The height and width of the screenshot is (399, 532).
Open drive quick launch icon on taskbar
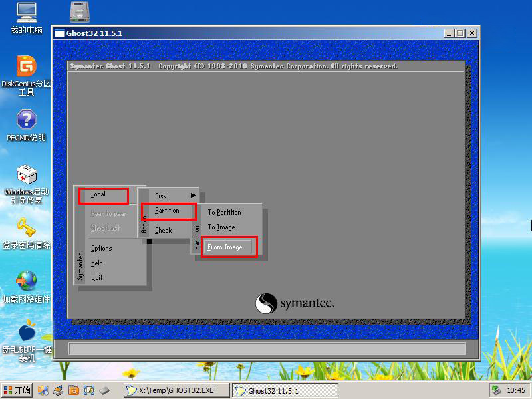pyautogui.click(x=104, y=390)
